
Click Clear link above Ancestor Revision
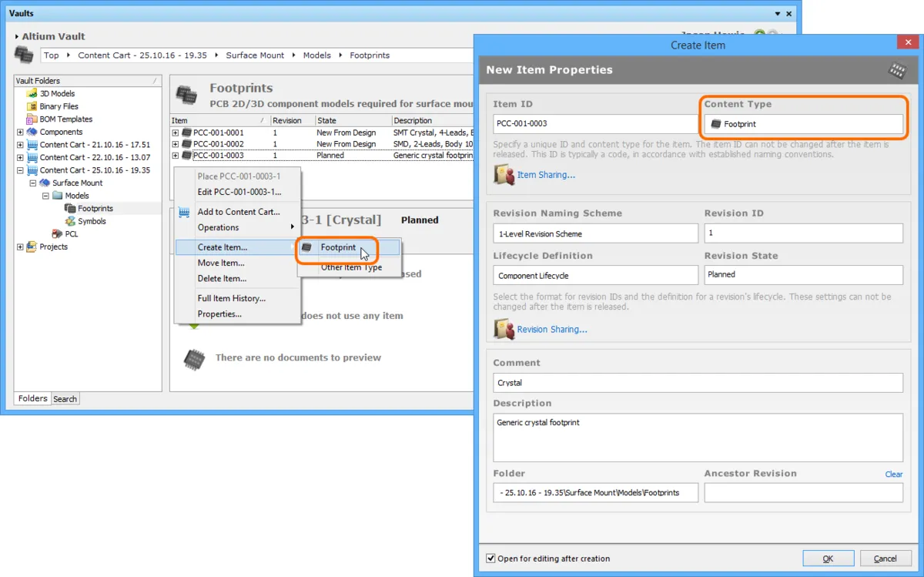click(x=894, y=474)
